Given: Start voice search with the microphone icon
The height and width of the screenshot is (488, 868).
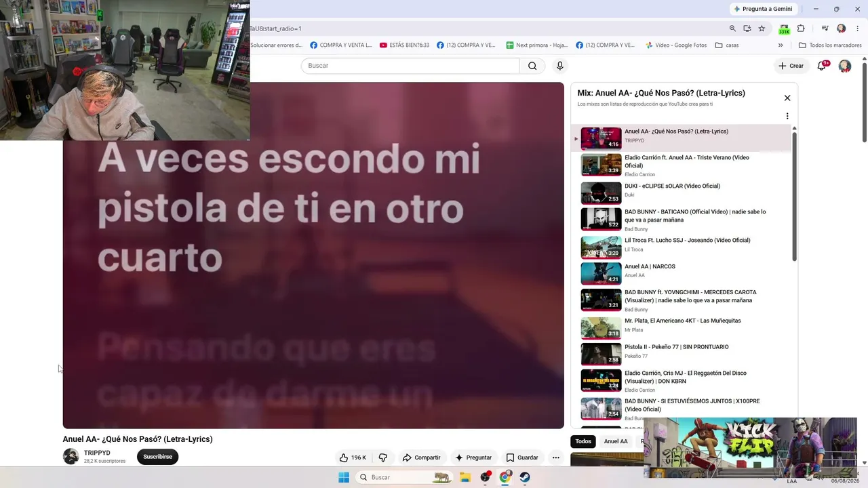Looking at the screenshot, I should (559, 66).
